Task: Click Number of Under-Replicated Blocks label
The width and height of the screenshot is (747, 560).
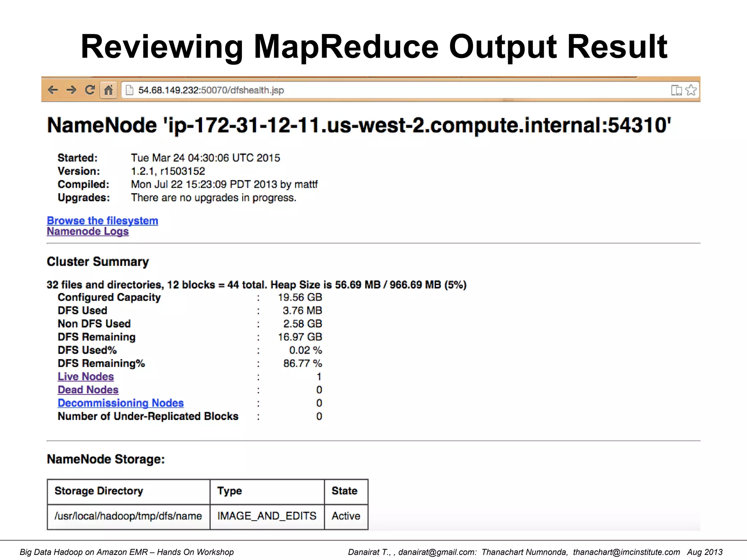Action: point(148,416)
